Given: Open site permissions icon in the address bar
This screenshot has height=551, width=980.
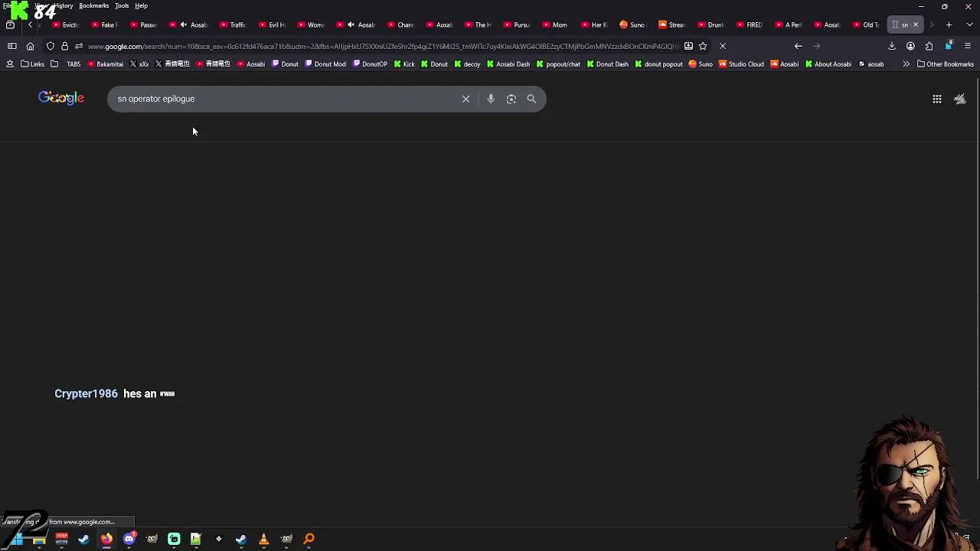Looking at the screenshot, I should (78, 46).
